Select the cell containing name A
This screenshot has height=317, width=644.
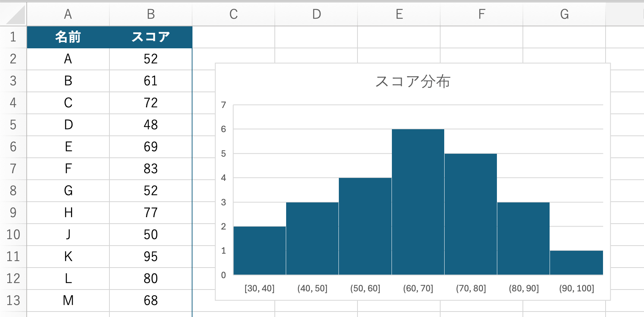68,59
